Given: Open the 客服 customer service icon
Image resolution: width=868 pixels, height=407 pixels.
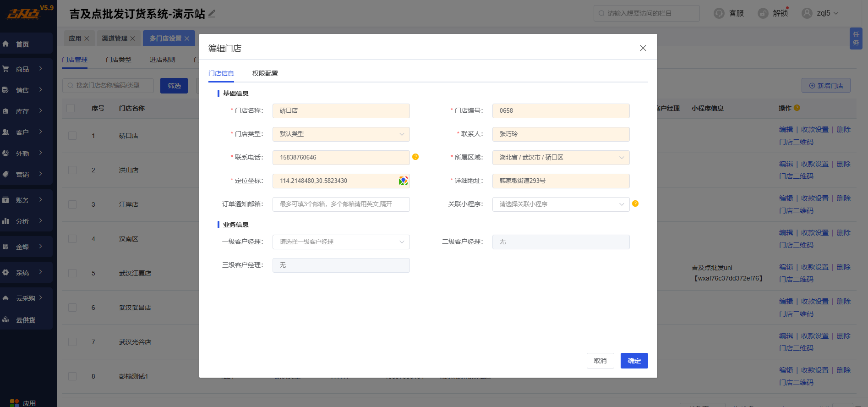Looking at the screenshot, I should pyautogui.click(x=719, y=13).
